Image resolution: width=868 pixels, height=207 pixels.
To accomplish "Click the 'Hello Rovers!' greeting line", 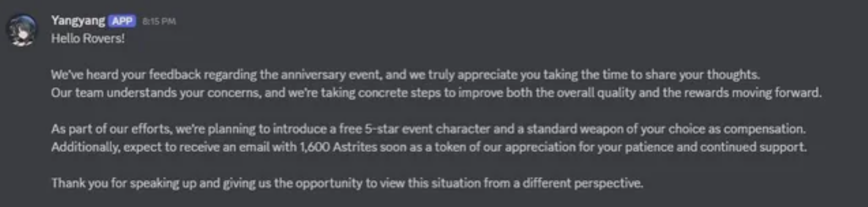I will (x=88, y=38).
